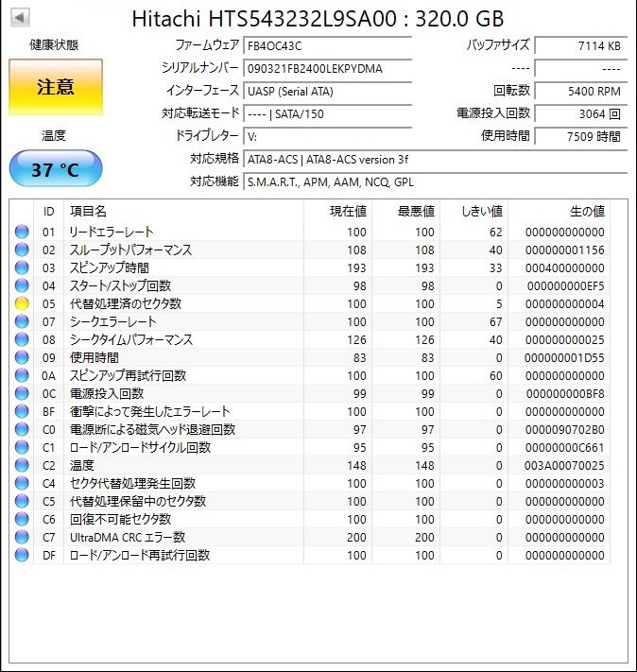Select the interface field UASP (Serial ATA)
The height and width of the screenshot is (672, 637).
pos(328,92)
